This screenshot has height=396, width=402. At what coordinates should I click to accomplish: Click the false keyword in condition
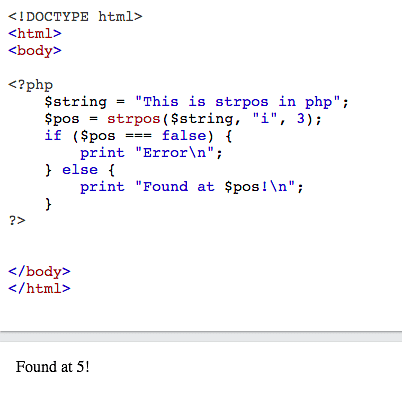184,136
